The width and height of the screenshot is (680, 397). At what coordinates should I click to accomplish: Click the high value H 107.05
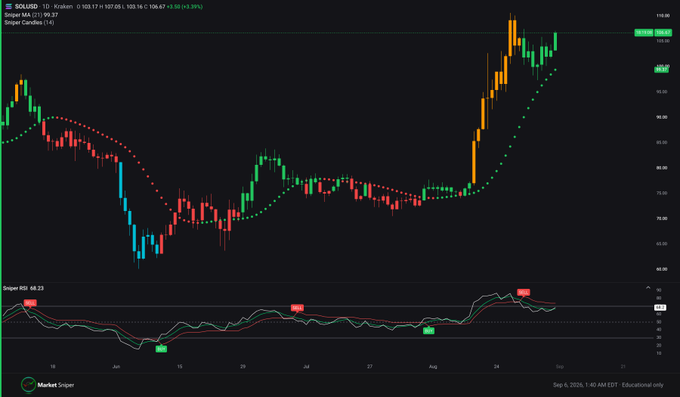111,7
